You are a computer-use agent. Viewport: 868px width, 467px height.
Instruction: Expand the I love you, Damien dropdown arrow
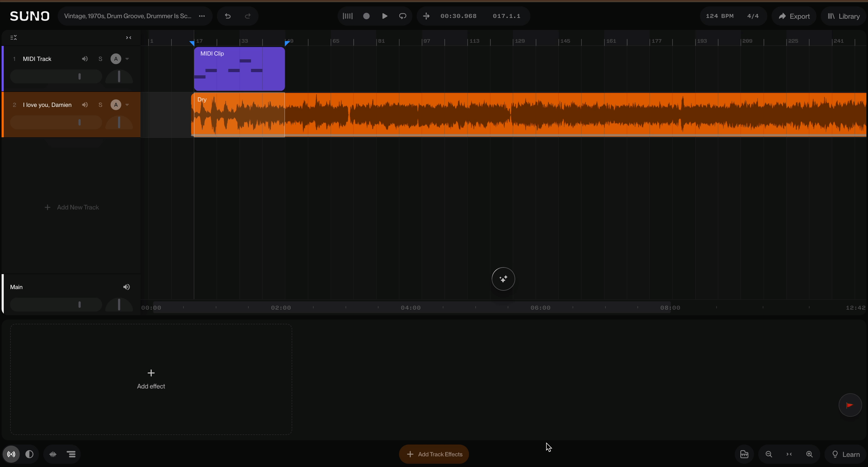pyautogui.click(x=127, y=105)
